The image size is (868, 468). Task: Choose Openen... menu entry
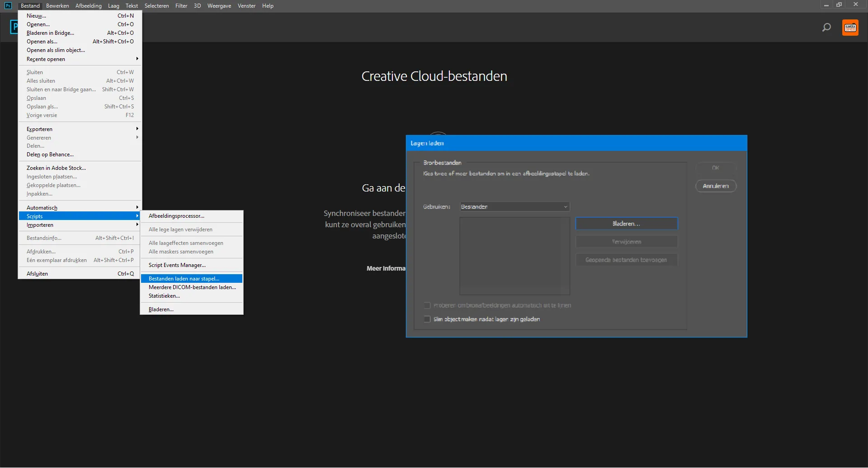80,24
